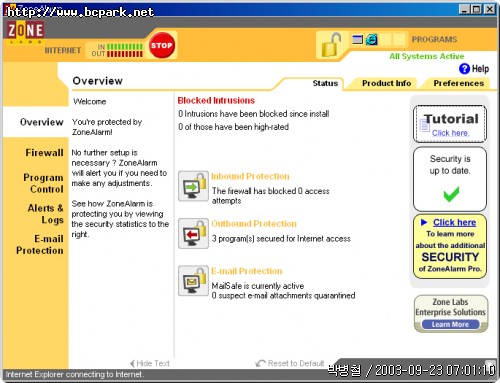Open the Product Info tab

pos(386,83)
